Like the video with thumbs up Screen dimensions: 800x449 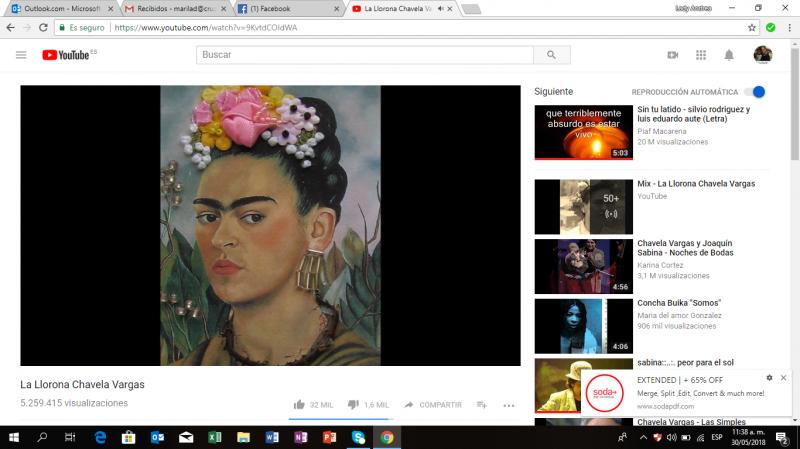[299, 405]
